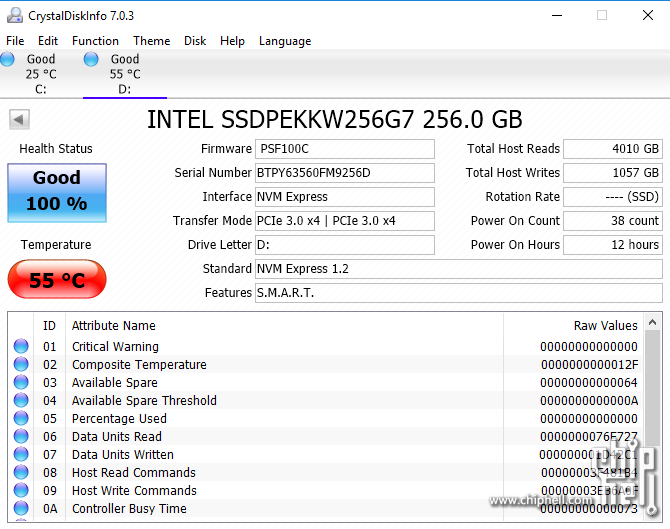
Task: Select the Host Write Commands attribute name
Action: [134, 490]
